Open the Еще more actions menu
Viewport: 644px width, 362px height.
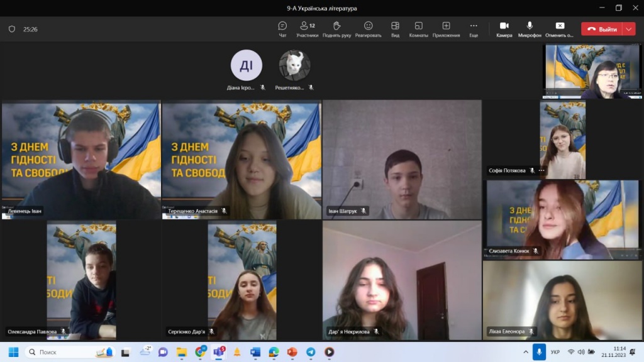coord(473,29)
